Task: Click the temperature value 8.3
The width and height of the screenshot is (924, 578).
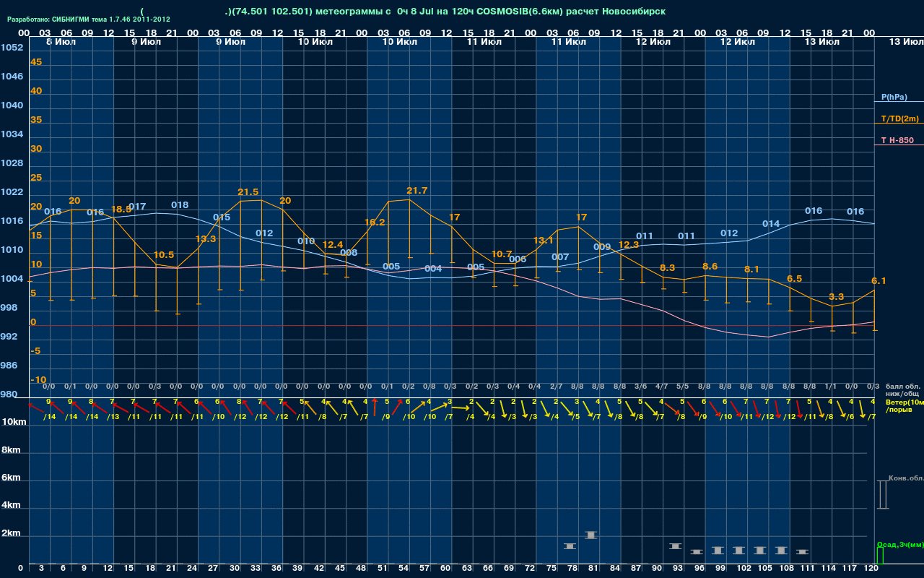Action: [x=668, y=268]
